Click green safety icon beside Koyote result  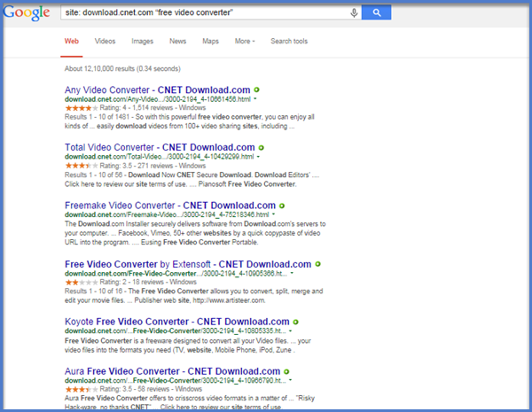tap(296, 322)
